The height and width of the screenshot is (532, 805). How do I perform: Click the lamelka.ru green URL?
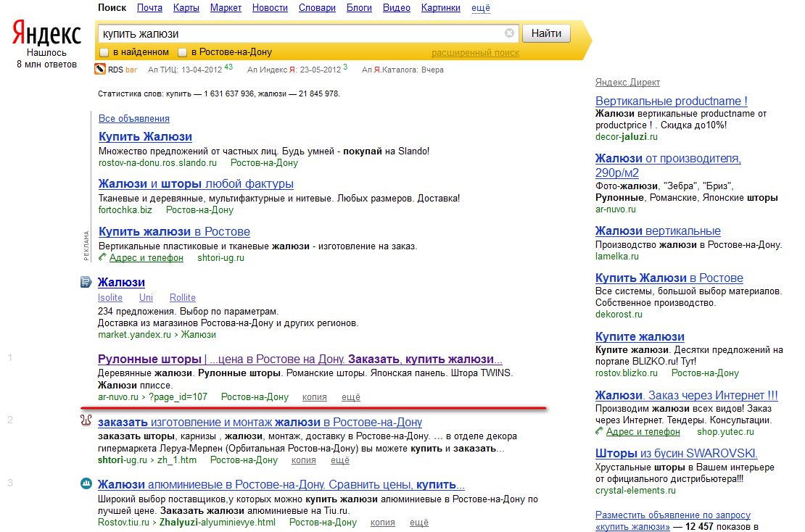(x=617, y=256)
